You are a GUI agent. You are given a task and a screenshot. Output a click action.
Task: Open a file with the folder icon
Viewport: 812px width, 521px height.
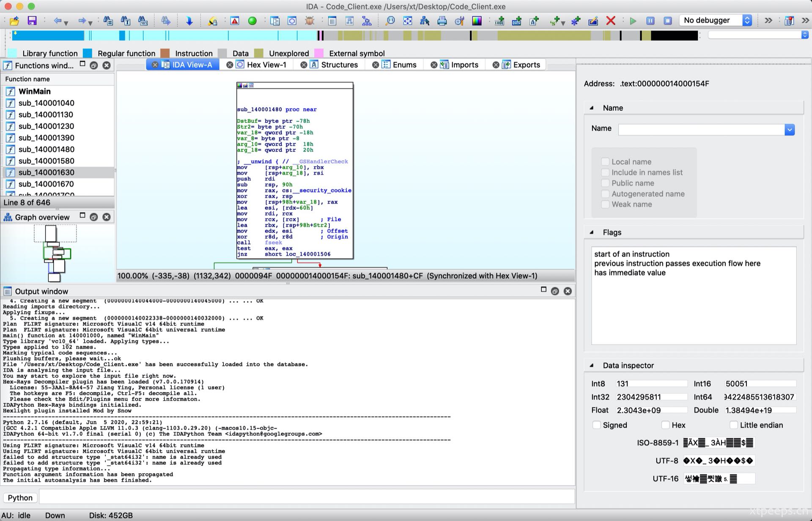(x=14, y=21)
